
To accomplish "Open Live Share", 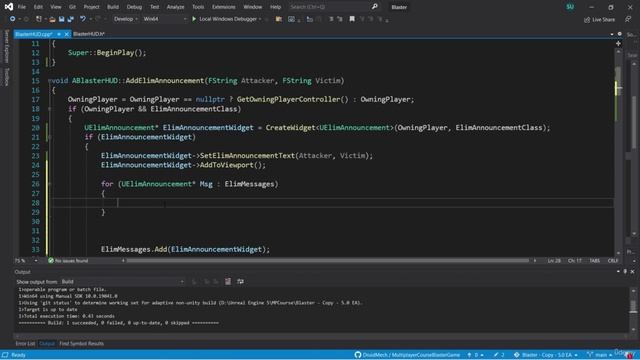I will [599, 19].
